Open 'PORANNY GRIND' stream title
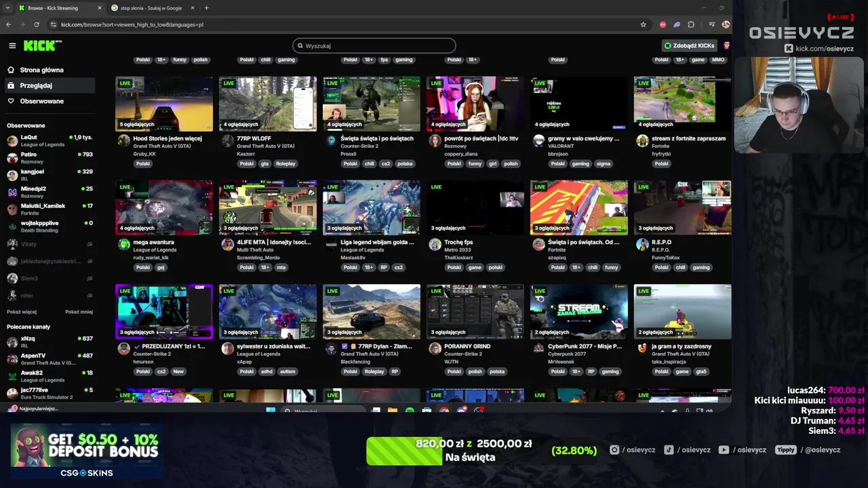This screenshot has width=868, height=488. tap(467, 346)
